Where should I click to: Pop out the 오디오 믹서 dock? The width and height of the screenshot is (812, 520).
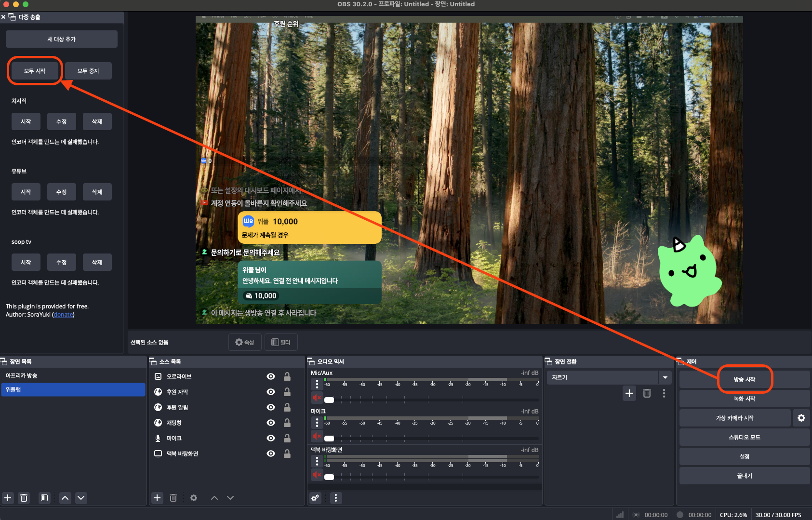tap(311, 361)
